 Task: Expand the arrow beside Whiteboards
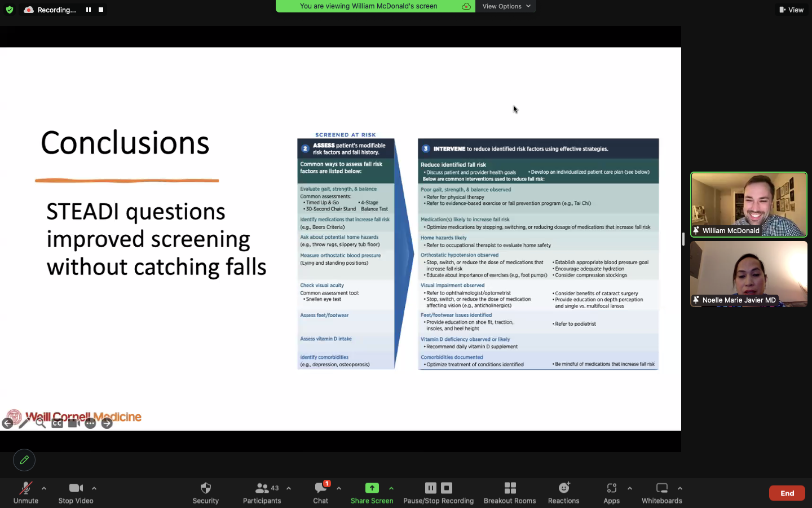point(680,488)
